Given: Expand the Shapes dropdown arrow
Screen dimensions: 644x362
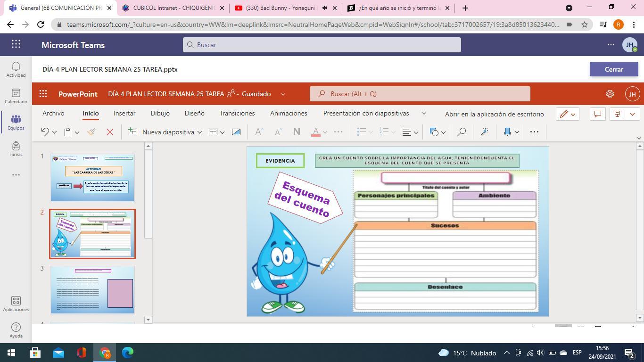Looking at the screenshot, I should click(443, 132).
